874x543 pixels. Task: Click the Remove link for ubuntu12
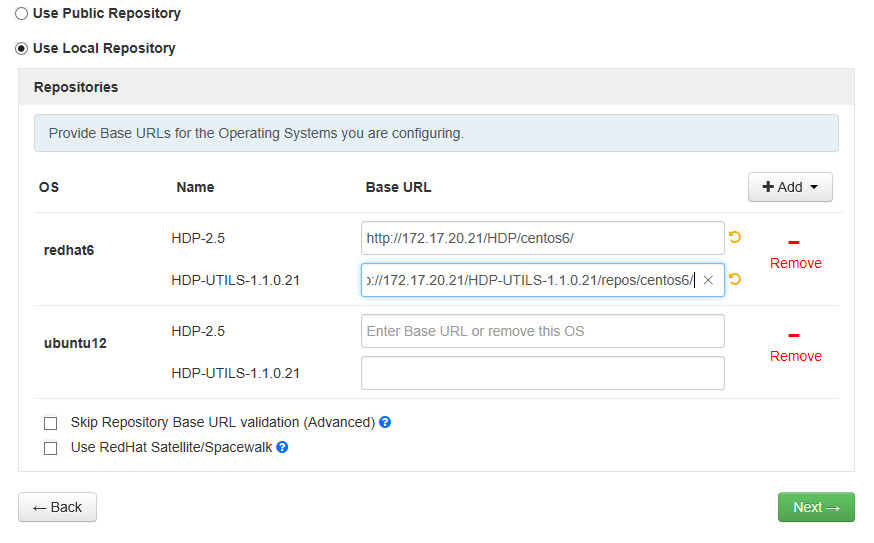(x=795, y=356)
